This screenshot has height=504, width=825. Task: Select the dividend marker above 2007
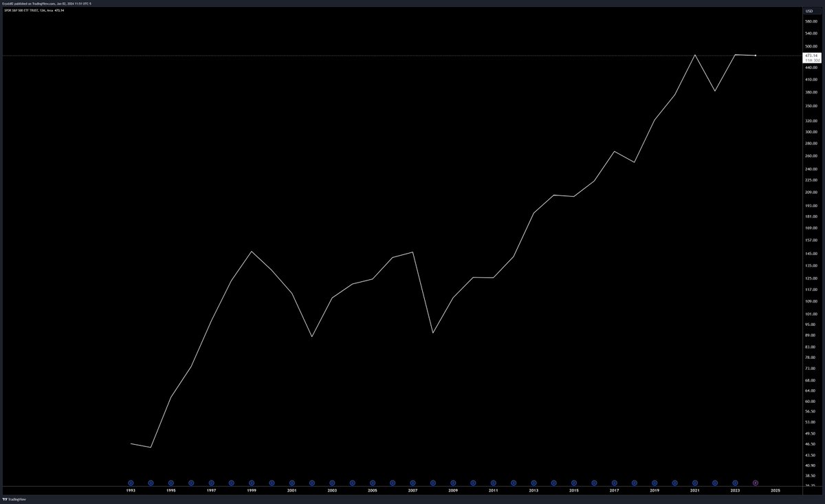412,483
